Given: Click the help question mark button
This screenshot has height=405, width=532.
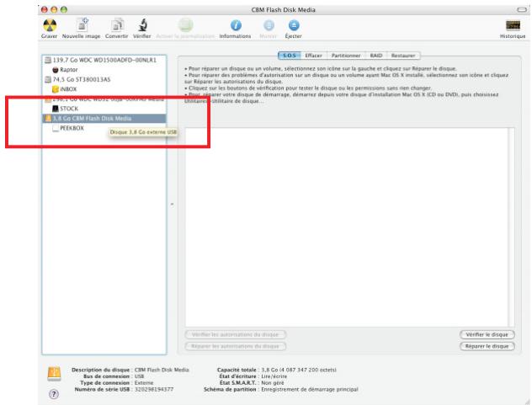Looking at the screenshot, I should point(55,394).
